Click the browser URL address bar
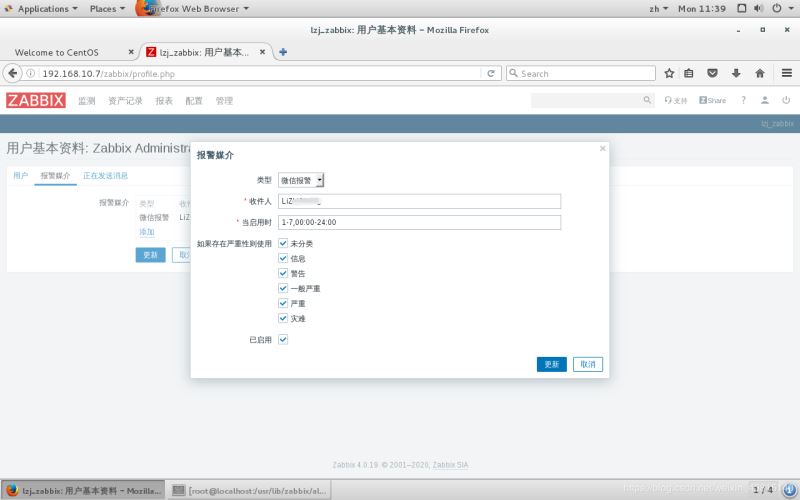 click(260, 73)
